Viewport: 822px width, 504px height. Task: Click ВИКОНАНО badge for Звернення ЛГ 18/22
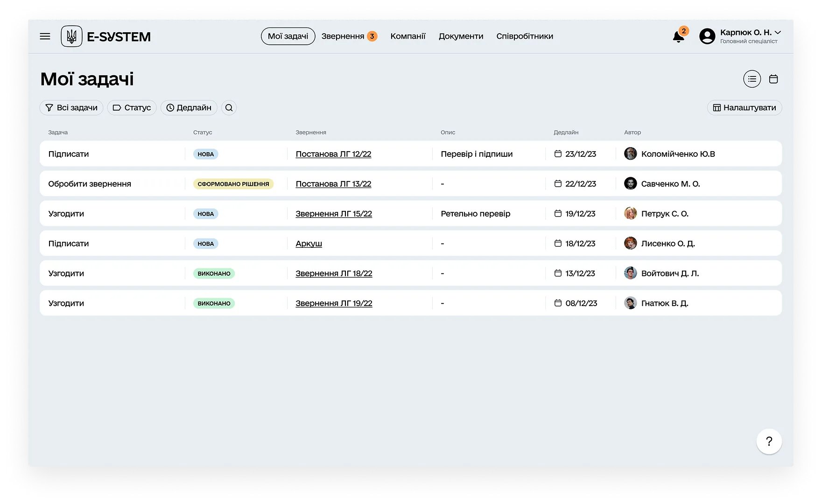[x=214, y=273]
